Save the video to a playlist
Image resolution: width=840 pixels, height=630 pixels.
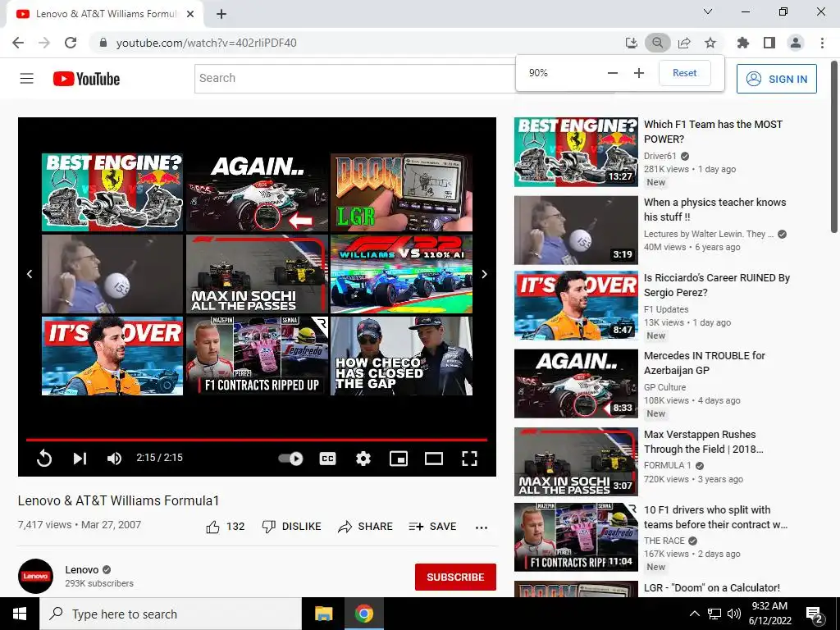click(x=432, y=527)
